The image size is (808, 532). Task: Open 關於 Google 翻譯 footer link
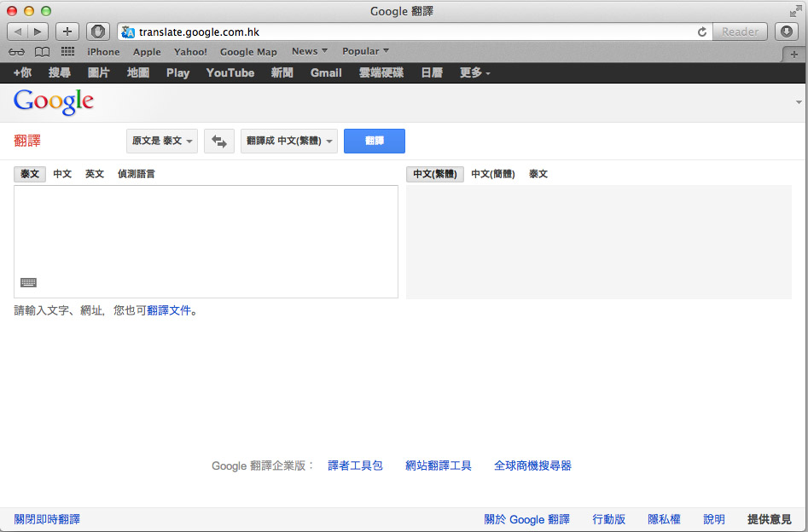click(x=526, y=519)
